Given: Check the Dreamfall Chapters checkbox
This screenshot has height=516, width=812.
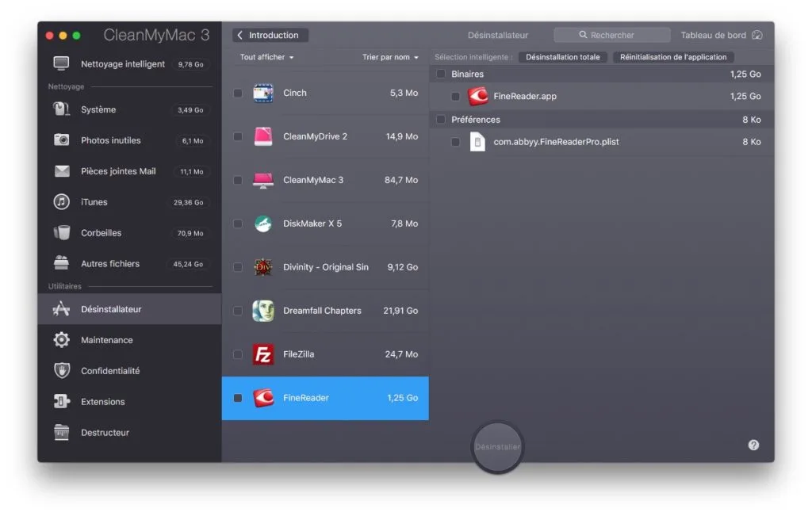Looking at the screenshot, I should click(238, 311).
